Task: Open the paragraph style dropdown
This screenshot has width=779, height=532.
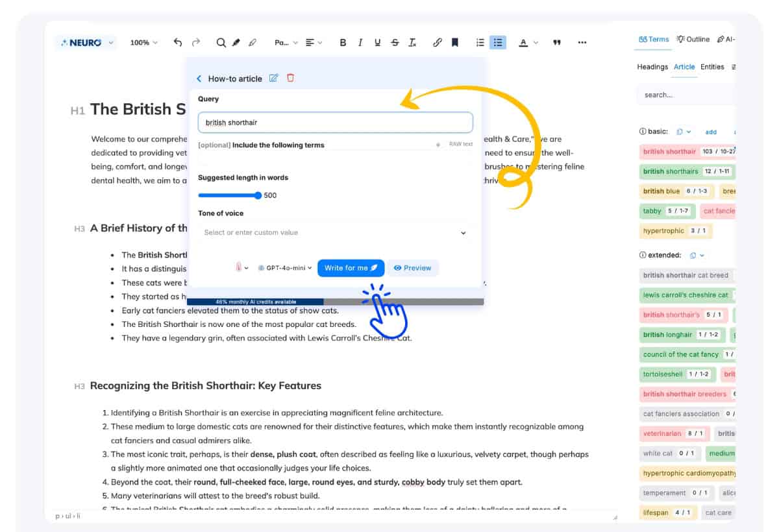Action: pos(286,42)
